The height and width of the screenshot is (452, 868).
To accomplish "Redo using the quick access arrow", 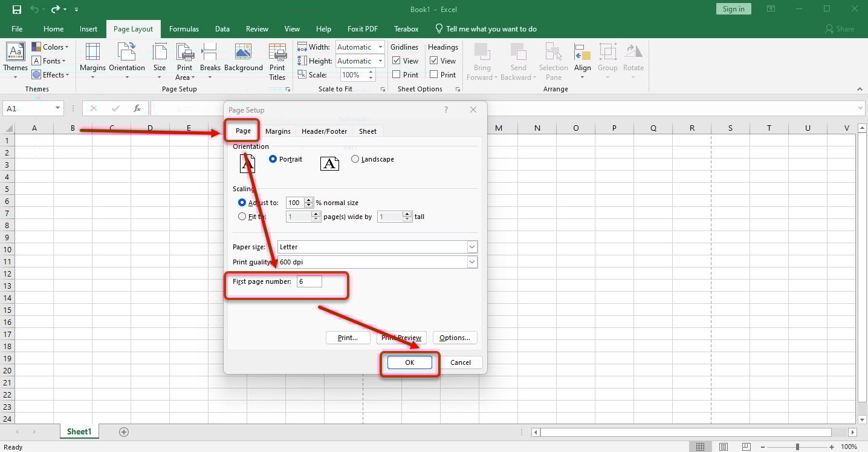I will click(56, 10).
